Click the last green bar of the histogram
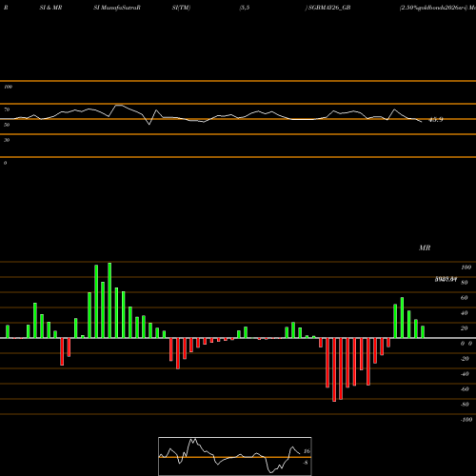 point(423,332)
